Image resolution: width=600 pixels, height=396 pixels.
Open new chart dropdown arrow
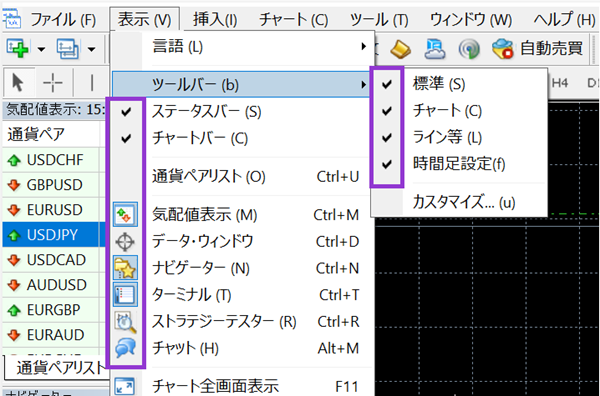click(x=41, y=49)
